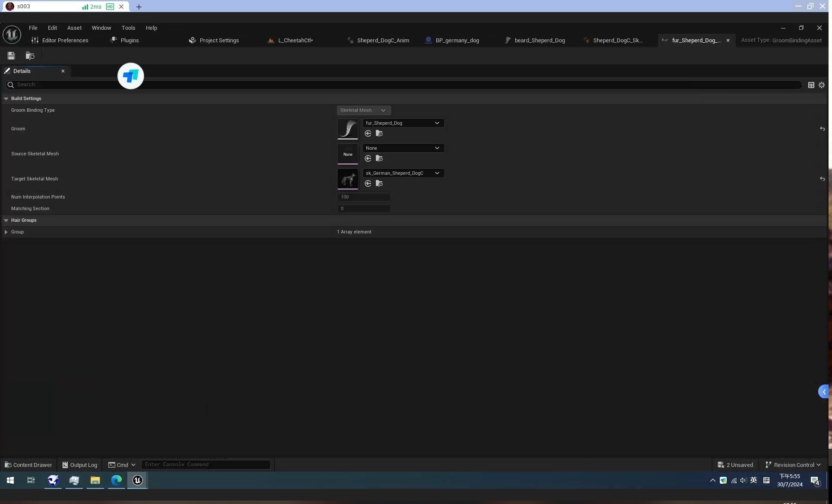Open the Asset menu
832x504 pixels.
click(x=74, y=28)
